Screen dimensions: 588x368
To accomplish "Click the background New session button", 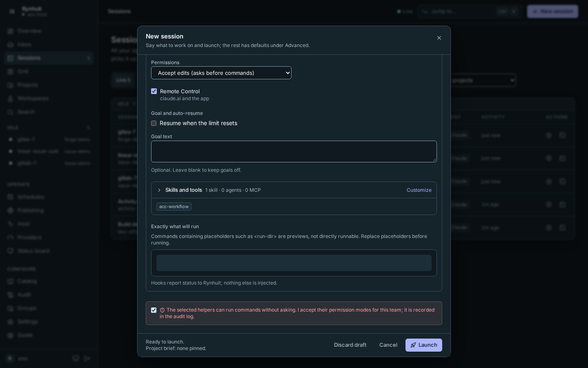I will point(552,11).
